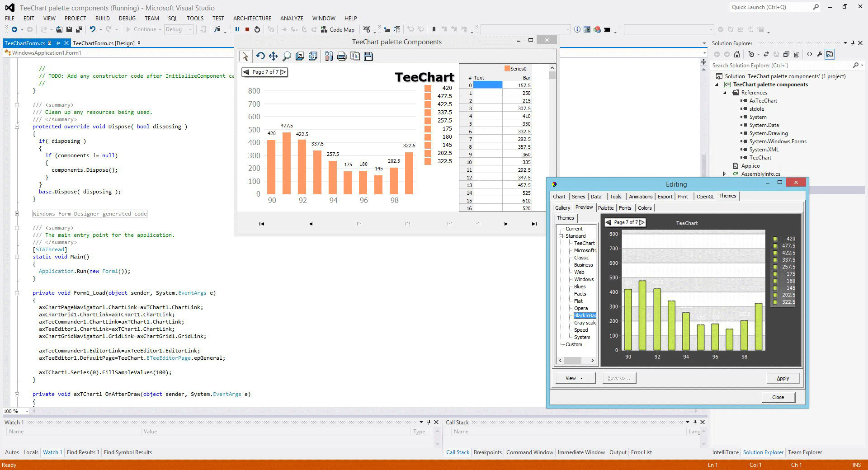Screen dimensions: 868x470
Task: Print the chart using printer icon
Action: (x=342, y=56)
